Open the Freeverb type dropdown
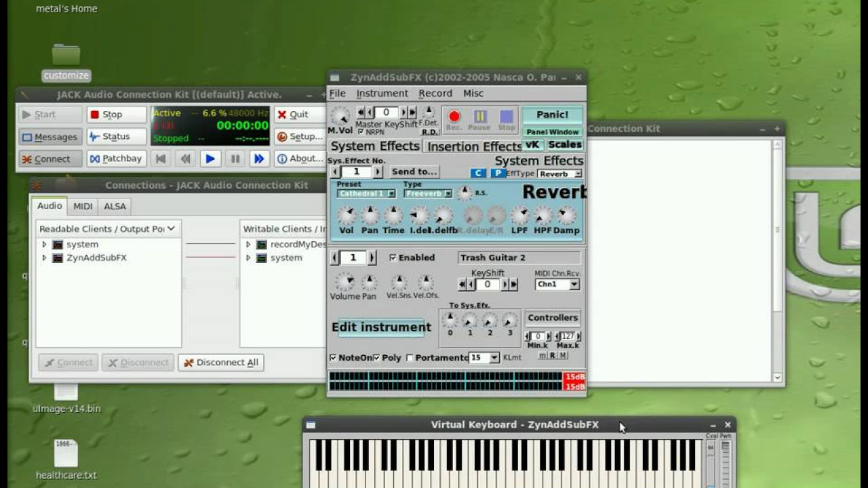Image resolution: width=868 pixels, height=488 pixels. tap(428, 194)
